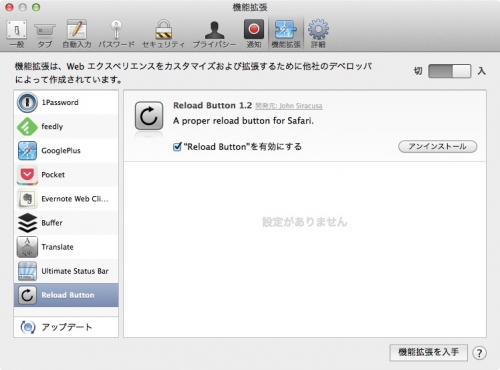
Task: Click the GooglePlus extension icon
Action: 27,150
